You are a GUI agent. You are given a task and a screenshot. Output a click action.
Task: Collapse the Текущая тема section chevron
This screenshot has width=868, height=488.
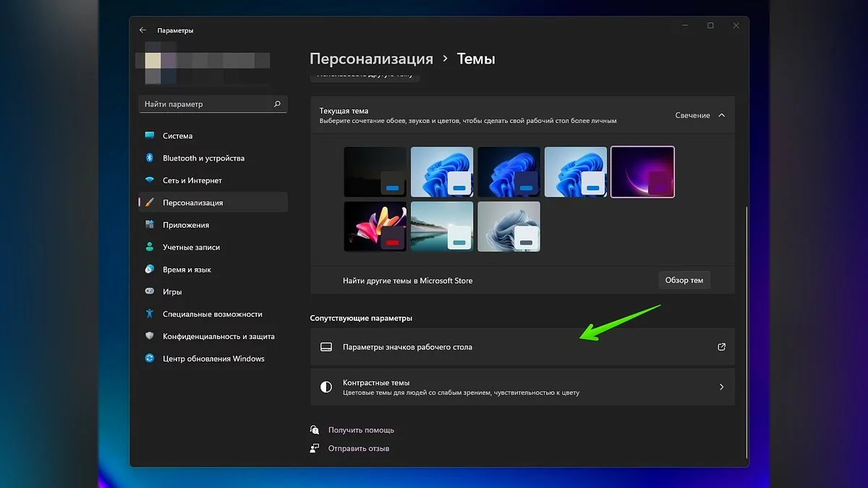pyautogui.click(x=721, y=116)
